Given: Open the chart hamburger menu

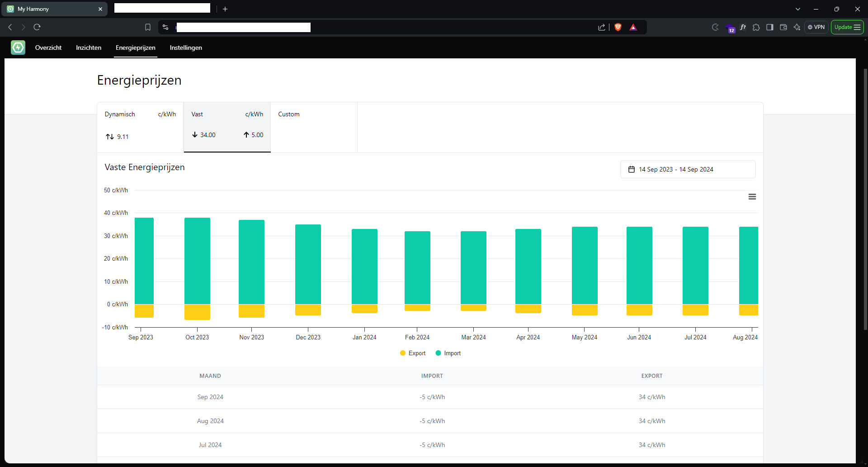Looking at the screenshot, I should click(x=752, y=196).
